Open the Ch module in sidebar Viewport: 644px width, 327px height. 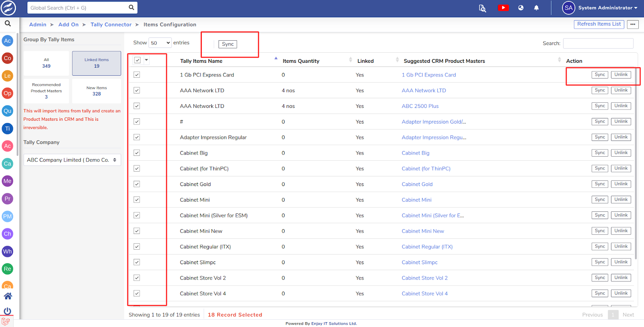click(8, 234)
